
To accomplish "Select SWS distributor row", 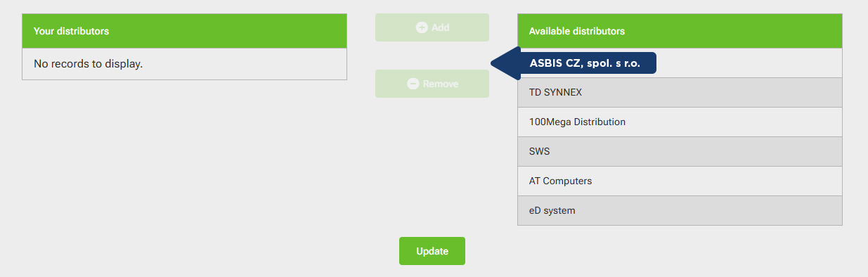I will [680, 151].
